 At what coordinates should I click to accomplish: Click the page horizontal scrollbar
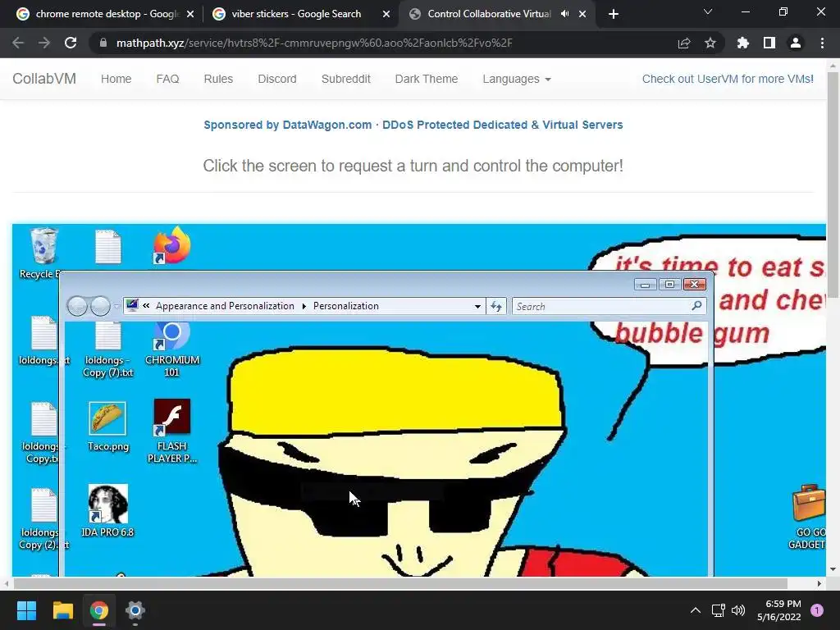click(x=400, y=583)
